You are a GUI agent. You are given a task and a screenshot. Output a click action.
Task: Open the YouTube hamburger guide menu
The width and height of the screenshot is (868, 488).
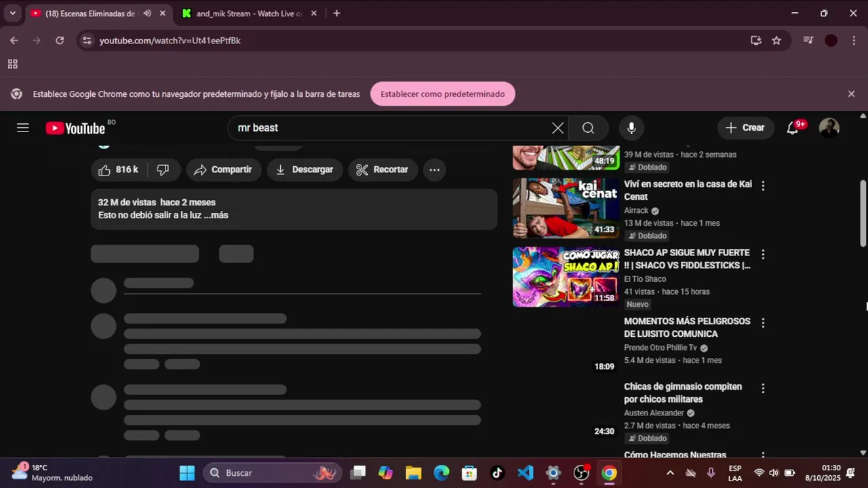coord(22,127)
